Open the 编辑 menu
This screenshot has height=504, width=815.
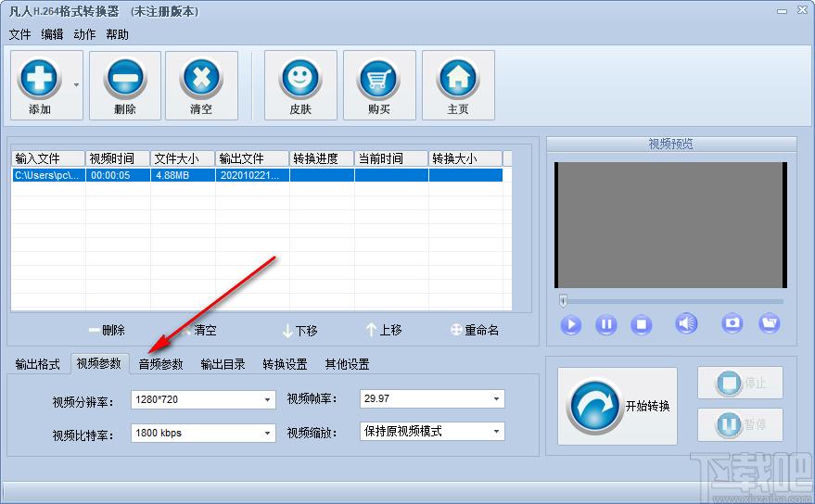[x=52, y=34]
